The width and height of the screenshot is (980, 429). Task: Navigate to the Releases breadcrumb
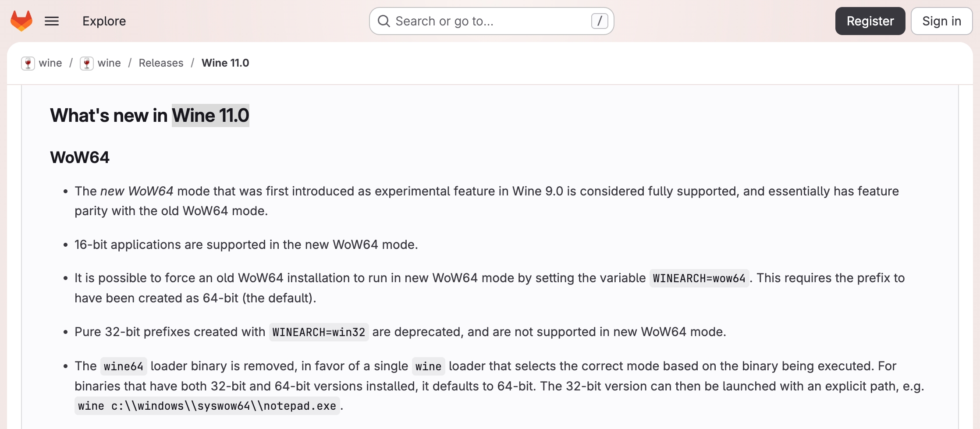(x=161, y=63)
